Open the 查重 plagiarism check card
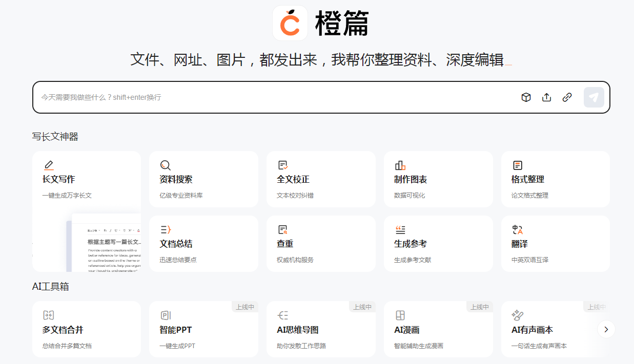Screen dimensions: 634x364 320,244
